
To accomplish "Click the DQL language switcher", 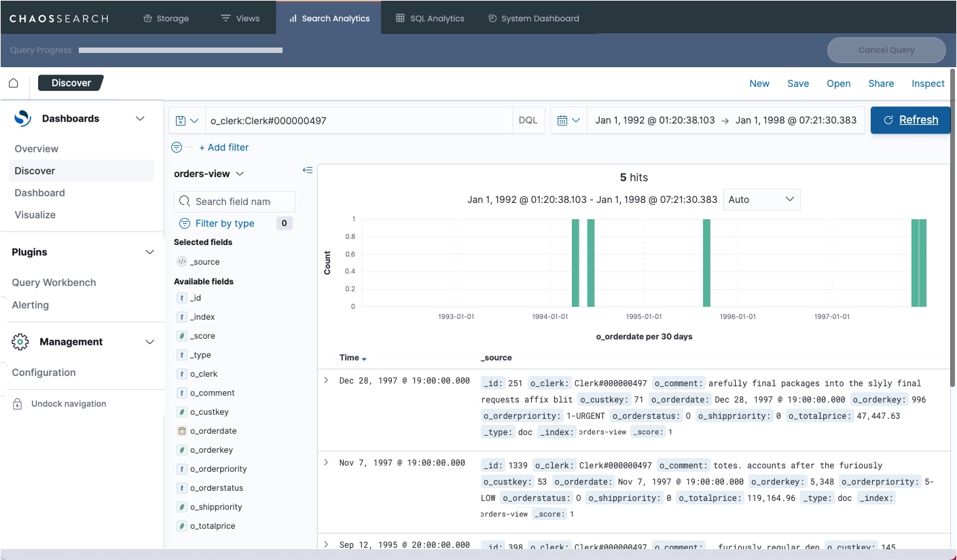I will point(528,120).
